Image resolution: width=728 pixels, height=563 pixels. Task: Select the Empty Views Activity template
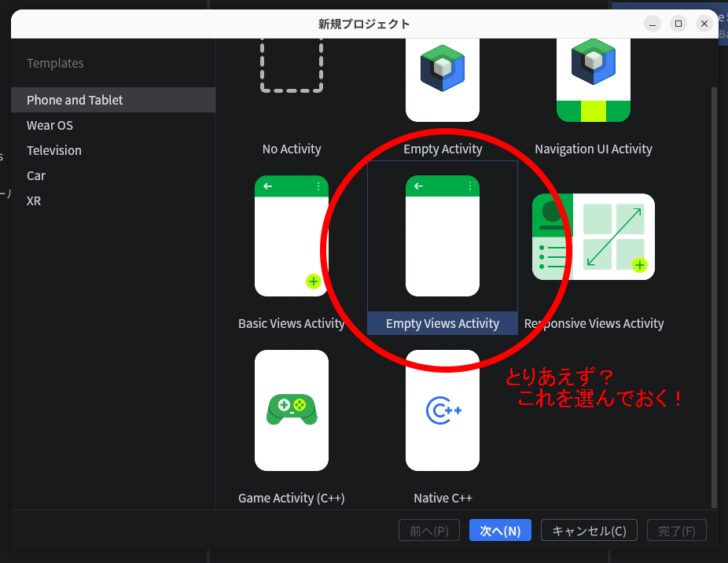click(443, 236)
